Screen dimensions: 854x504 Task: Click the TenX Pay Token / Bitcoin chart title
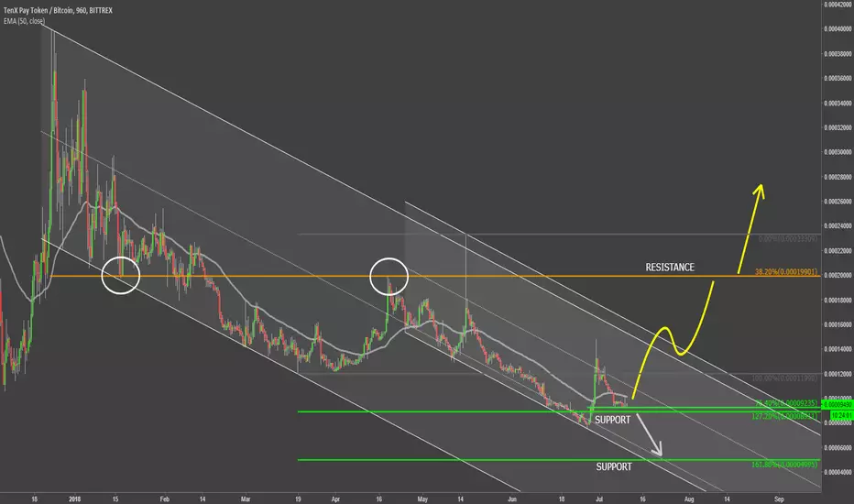point(58,10)
